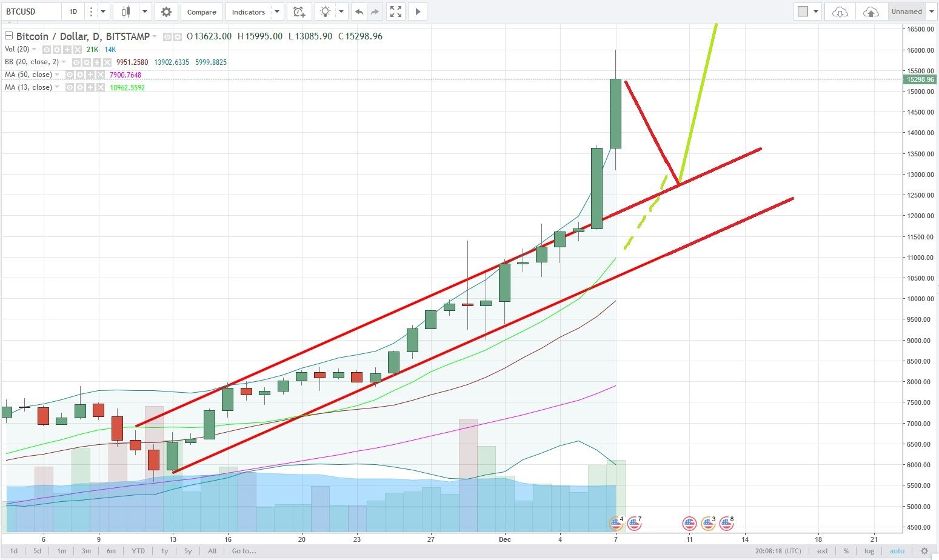Open settings for the Vol (20) indicator
The image size is (939, 560).
click(x=56, y=49)
